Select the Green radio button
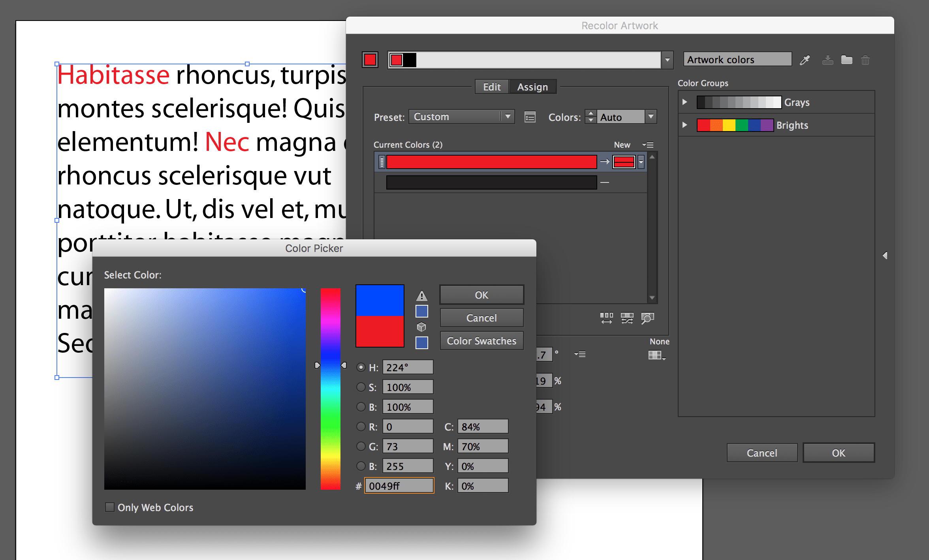Image resolution: width=929 pixels, height=560 pixels. (361, 446)
